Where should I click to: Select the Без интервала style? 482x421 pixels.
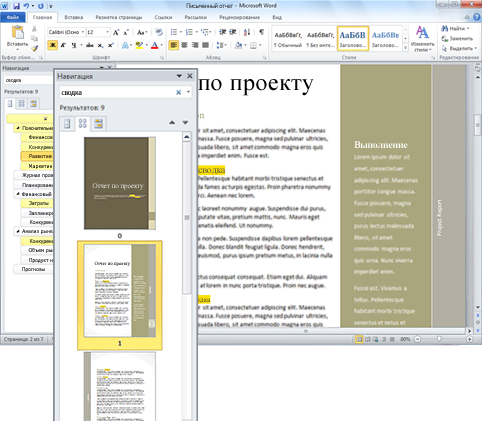click(x=320, y=39)
